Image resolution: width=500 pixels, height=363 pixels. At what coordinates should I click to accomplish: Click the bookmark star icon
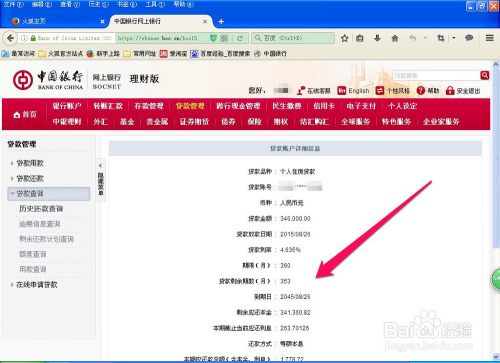click(345, 38)
